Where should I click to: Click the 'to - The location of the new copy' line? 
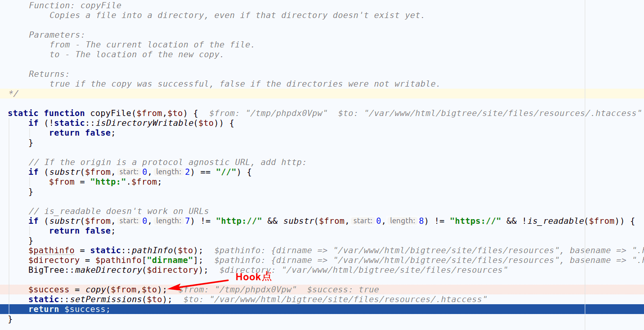[137, 54]
